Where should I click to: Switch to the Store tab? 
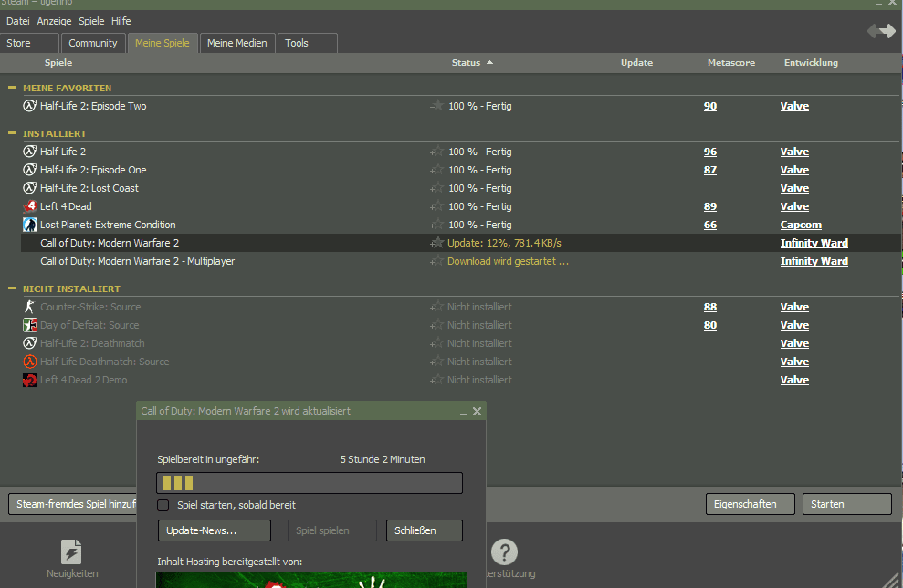29,43
